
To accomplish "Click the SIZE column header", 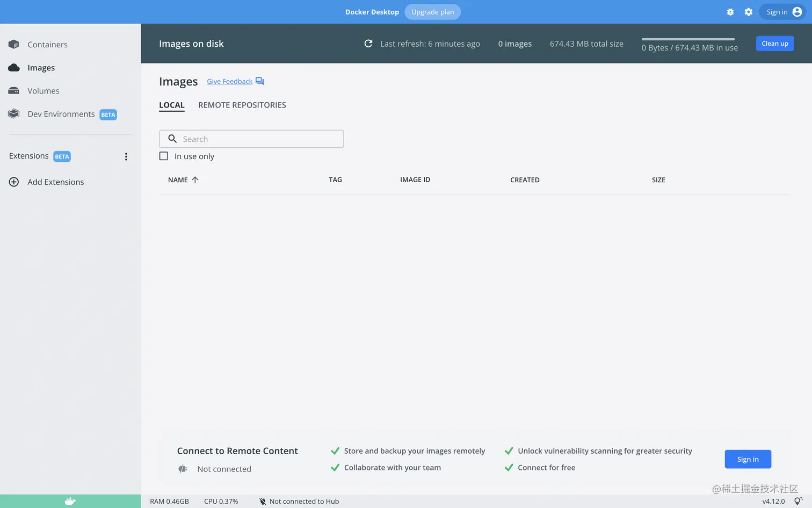I will click(x=658, y=180).
